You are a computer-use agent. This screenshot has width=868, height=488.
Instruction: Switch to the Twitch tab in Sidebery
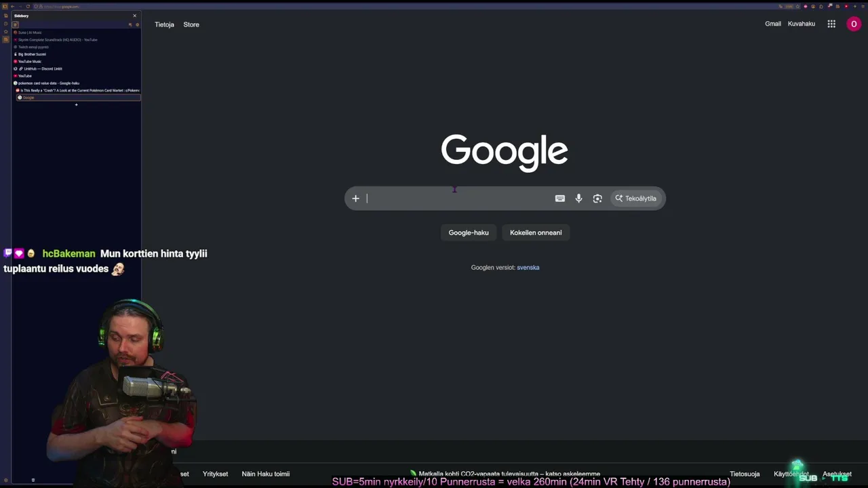(x=77, y=47)
